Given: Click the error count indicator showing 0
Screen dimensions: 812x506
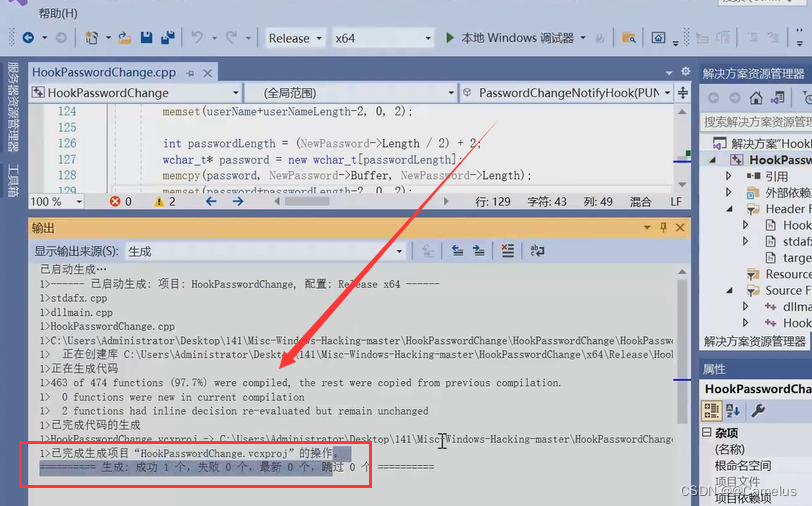Looking at the screenshot, I should [121, 201].
